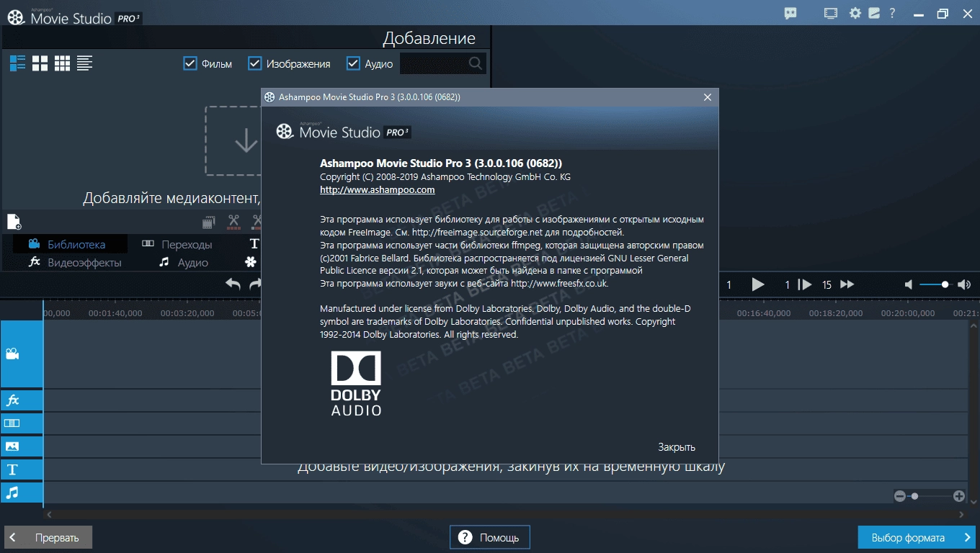Click the Закрыть button in the about dialog
980x553 pixels.
pos(677,447)
